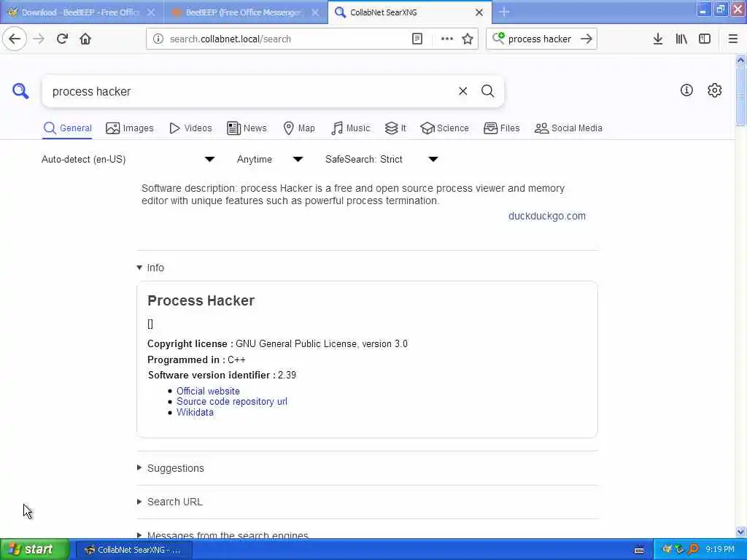This screenshot has height=560, width=747.
Task: Open the SafeSearch Strict dropdown
Action: click(381, 159)
